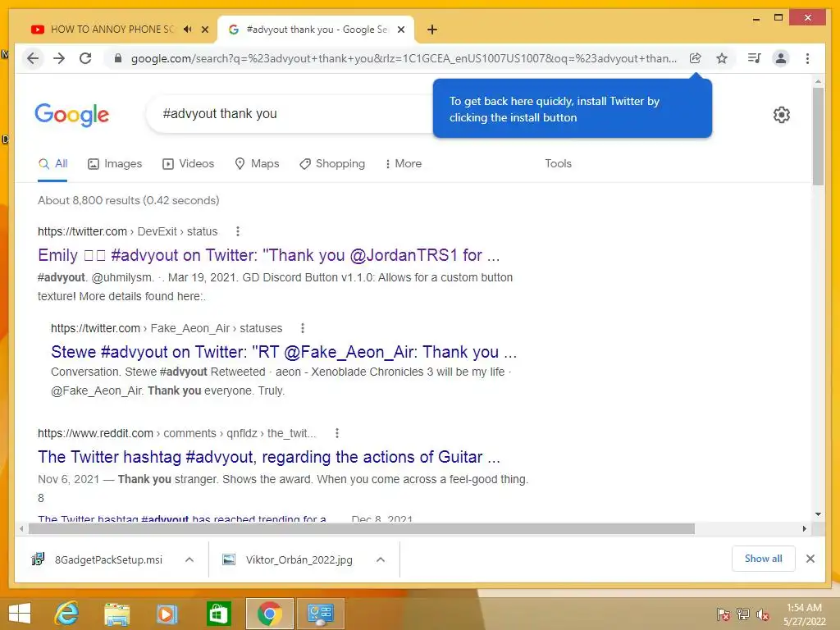View site info via the padlock icon
Viewport: 840px width, 630px height.
(x=118, y=58)
